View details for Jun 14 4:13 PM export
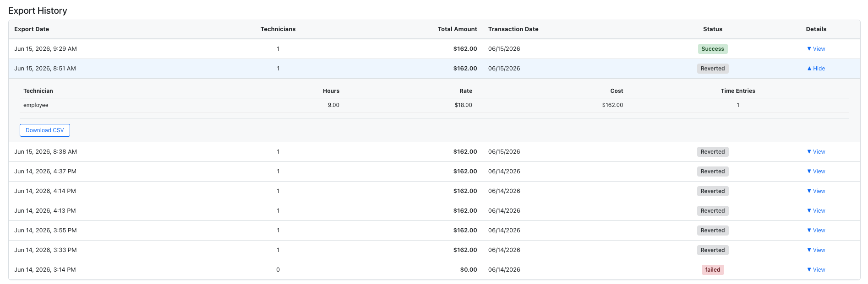The height and width of the screenshot is (284, 868). pyautogui.click(x=816, y=211)
